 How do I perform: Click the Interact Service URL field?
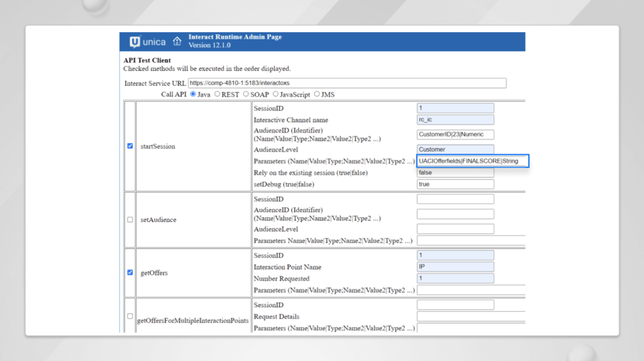point(347,83)
